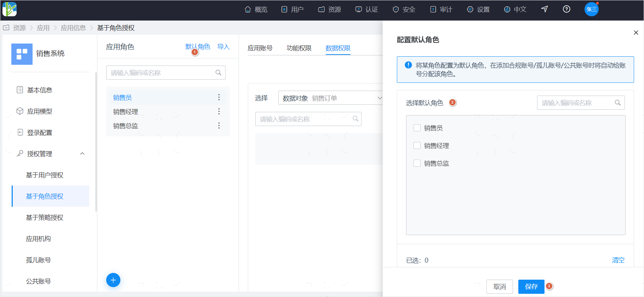644x297 pixels.
Task: Open the three-dot menu for 销售员
Action: (x=219, y=97)
